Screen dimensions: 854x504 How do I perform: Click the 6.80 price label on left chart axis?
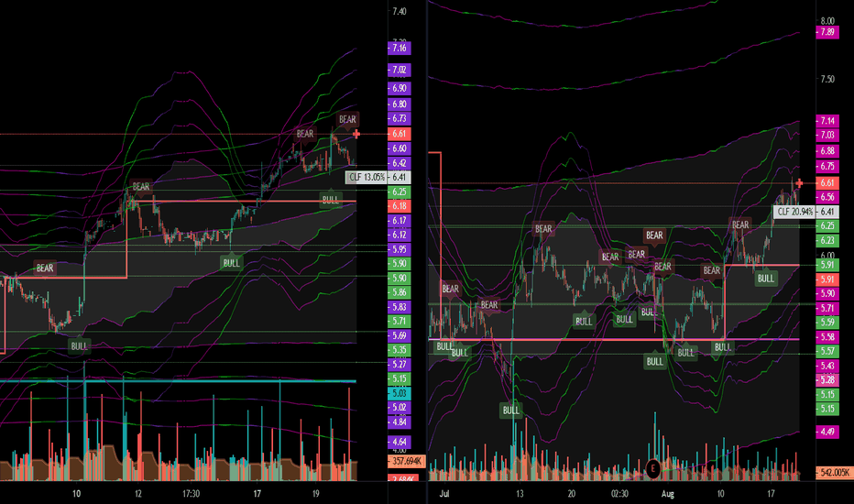click(x=400, y=104)
